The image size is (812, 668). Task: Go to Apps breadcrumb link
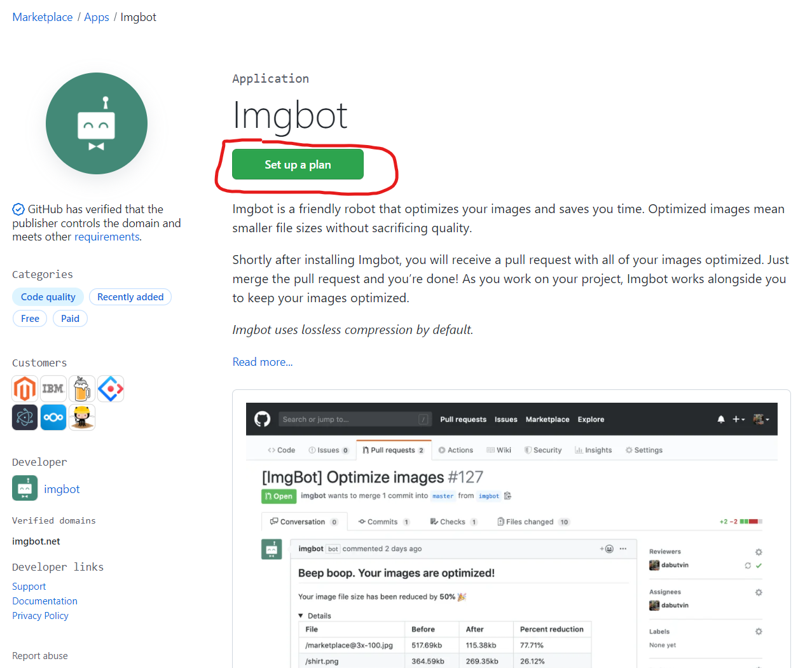tap(97, 17)
